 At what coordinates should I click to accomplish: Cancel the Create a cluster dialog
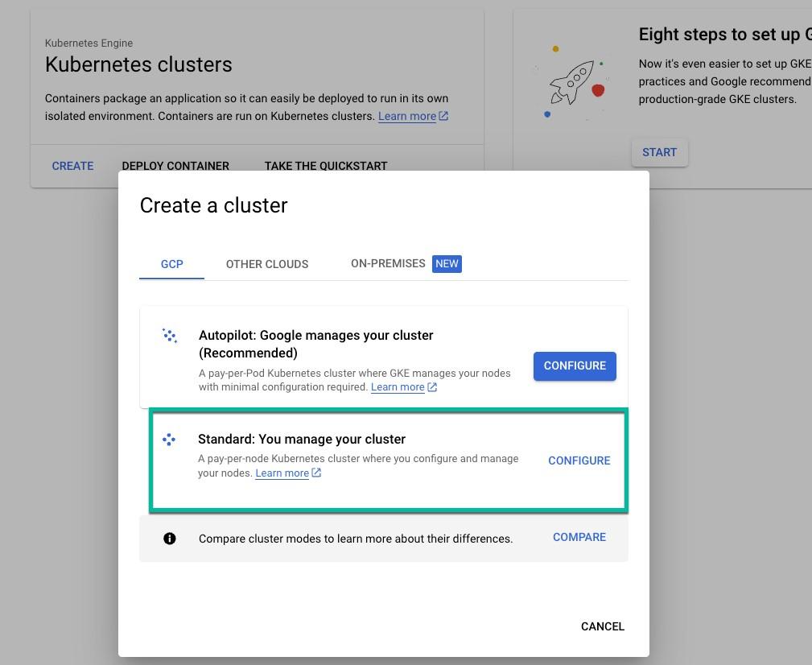[603, 626]
